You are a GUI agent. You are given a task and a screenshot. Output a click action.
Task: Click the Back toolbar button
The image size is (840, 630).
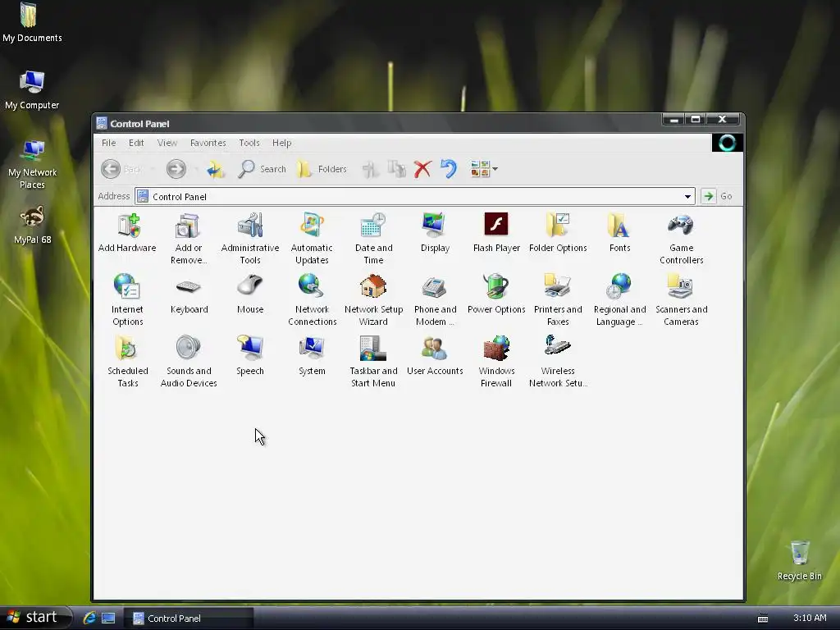[122, 169]
